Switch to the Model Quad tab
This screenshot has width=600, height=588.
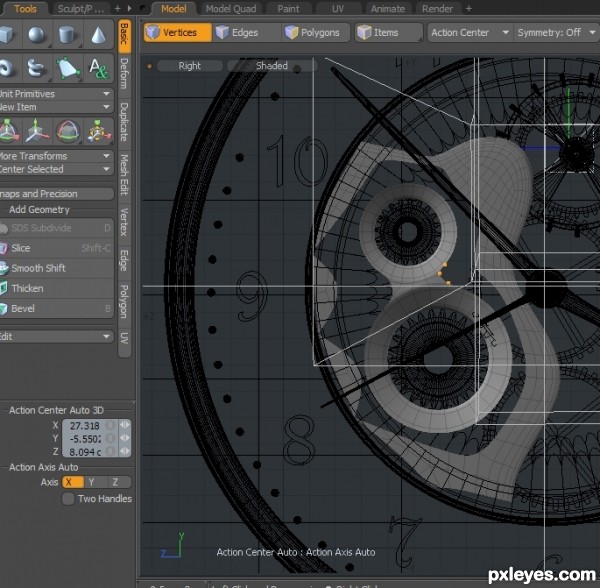(231, 9)
